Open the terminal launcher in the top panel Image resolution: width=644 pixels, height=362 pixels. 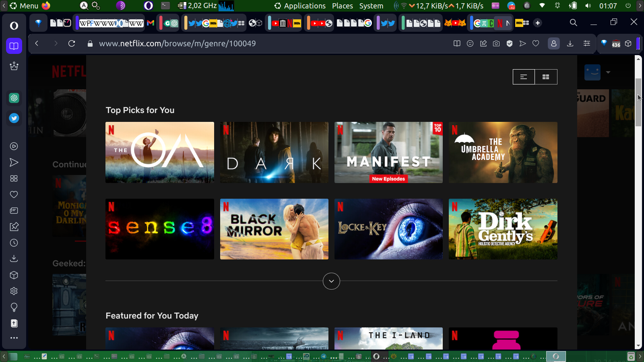(x=165, y=6)
